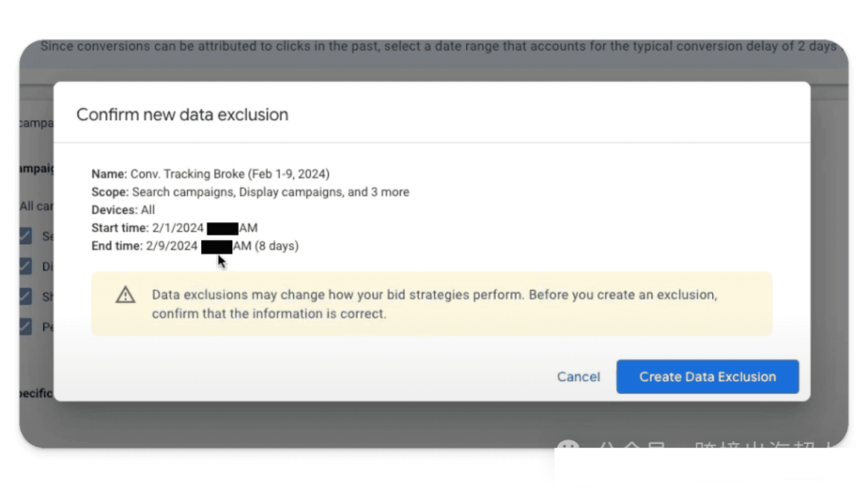
Task: Click the Create Data Exclusion button
Action: (707, 376)
